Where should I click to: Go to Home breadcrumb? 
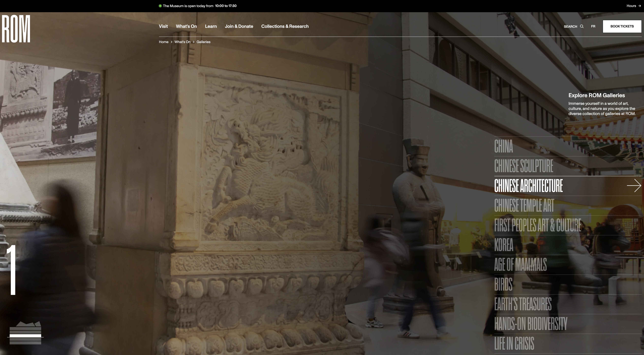pos(164,42)
